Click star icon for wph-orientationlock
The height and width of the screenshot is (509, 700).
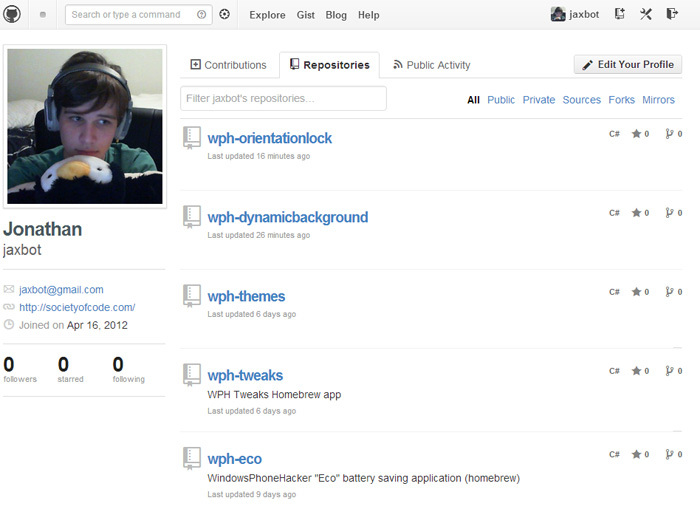click(x=636, y=134)
